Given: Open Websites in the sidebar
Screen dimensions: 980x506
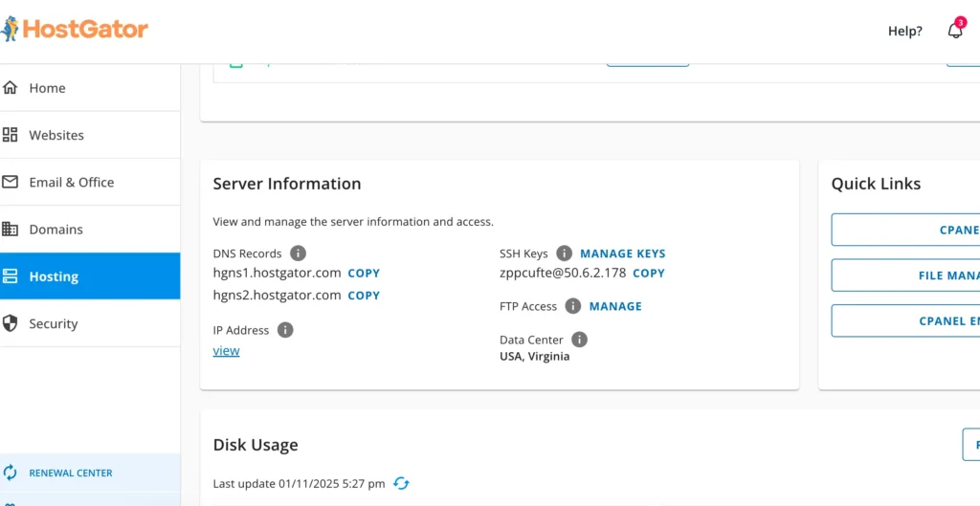Looking at the screenshot, I should (56, 135).
